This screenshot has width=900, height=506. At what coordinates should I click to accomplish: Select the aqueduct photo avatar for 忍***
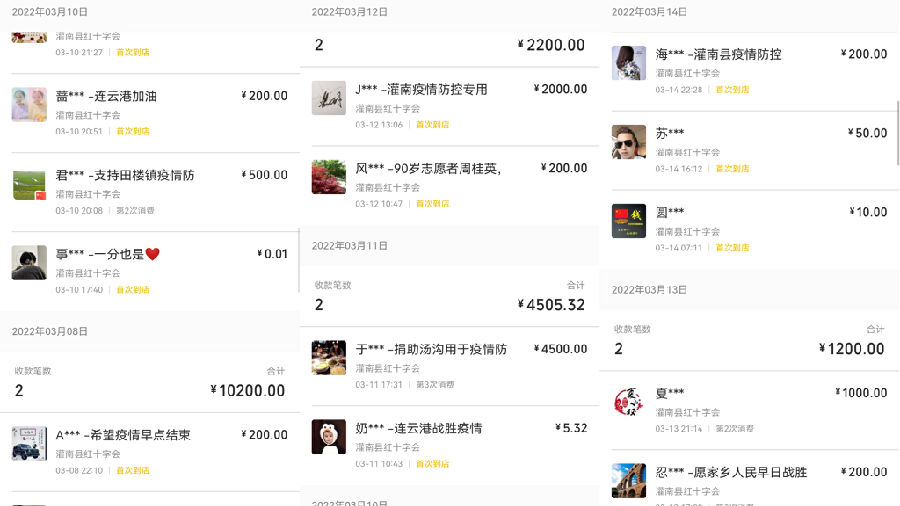pos(629,481)
